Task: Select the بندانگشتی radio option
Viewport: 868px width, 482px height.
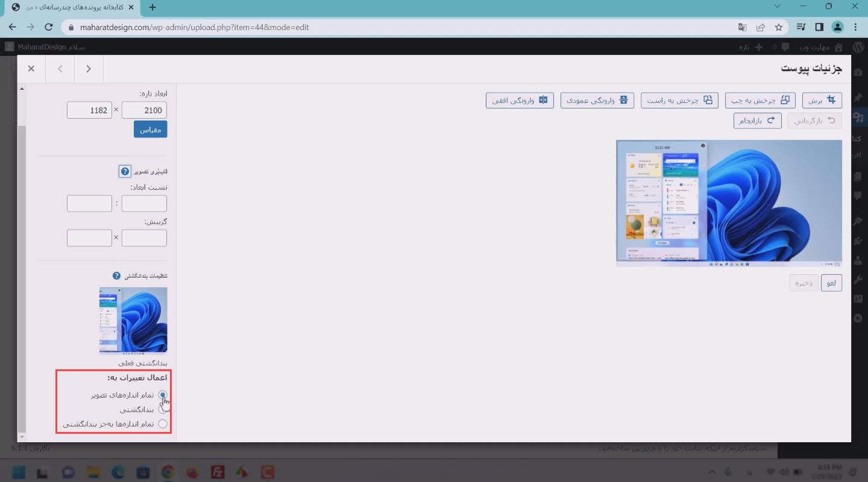Action: [162, 410]
